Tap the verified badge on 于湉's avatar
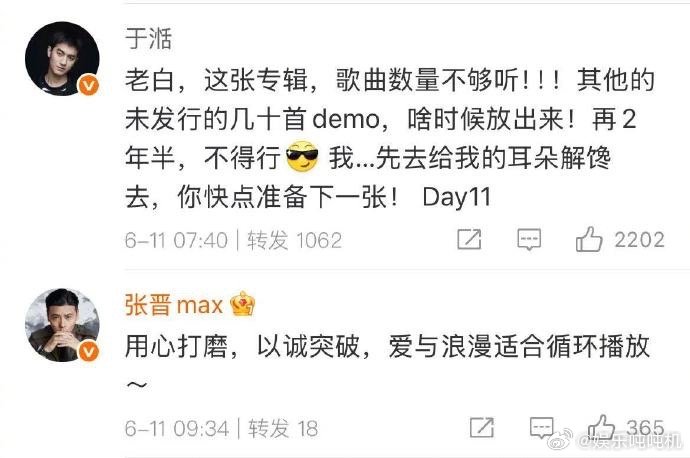The height and width of the screenshot is (458, 690). 88,85
